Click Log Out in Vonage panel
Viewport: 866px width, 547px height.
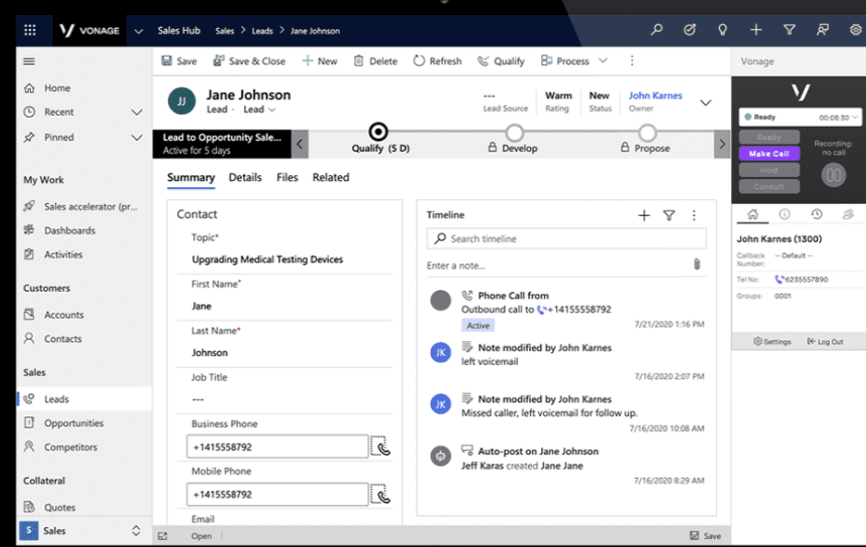(825, 342)
